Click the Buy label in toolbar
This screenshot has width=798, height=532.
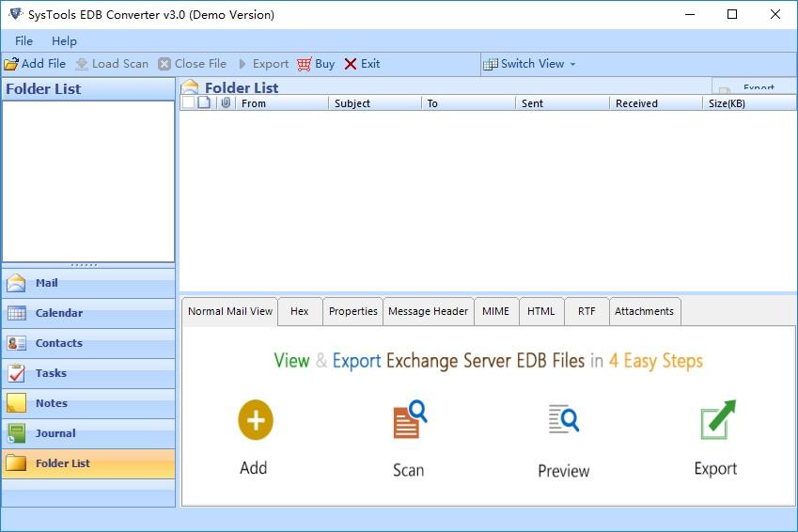click(x=324, y=64)
